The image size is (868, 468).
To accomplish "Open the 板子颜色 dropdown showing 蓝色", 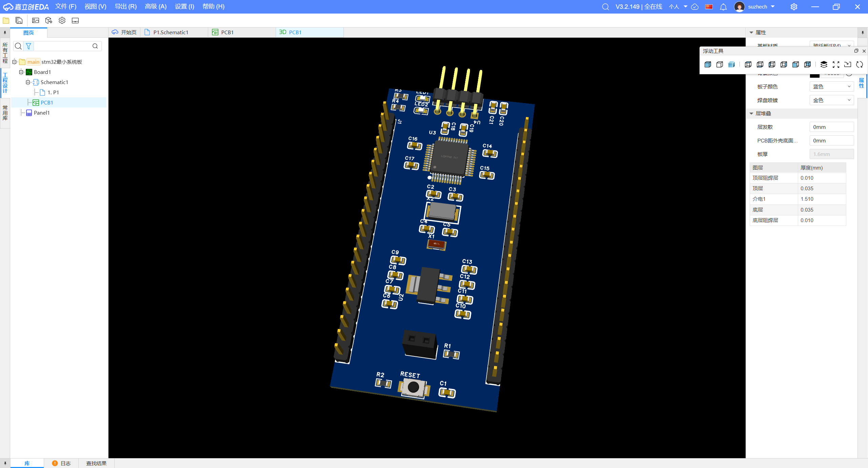I will [x=832, y=87].
